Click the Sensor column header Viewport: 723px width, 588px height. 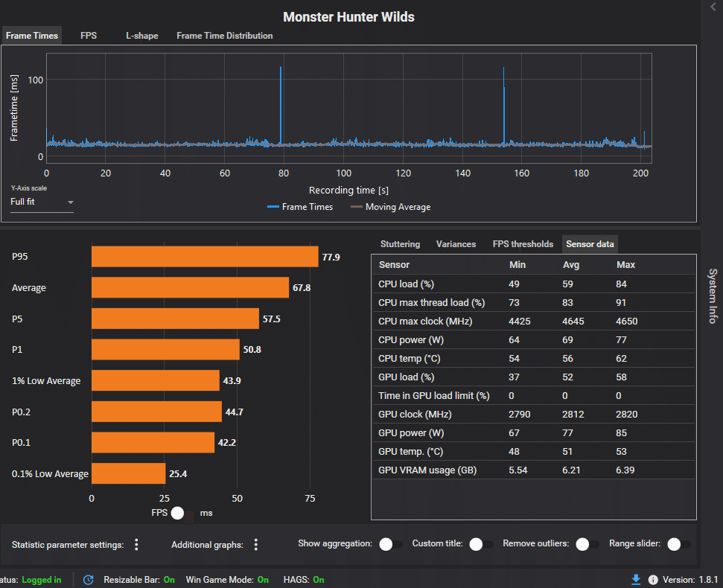click(x=394, y=265)
